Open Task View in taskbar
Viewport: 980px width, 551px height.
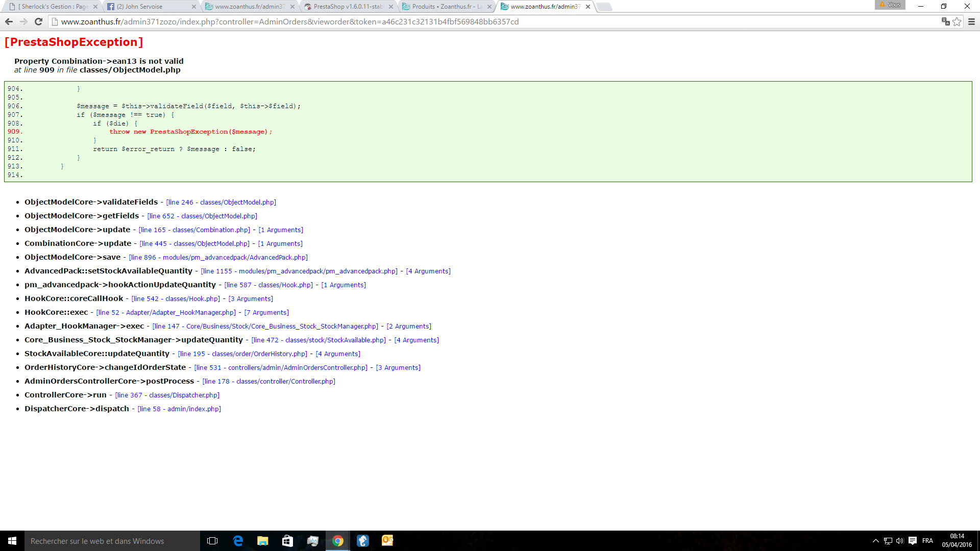(212, 541)
